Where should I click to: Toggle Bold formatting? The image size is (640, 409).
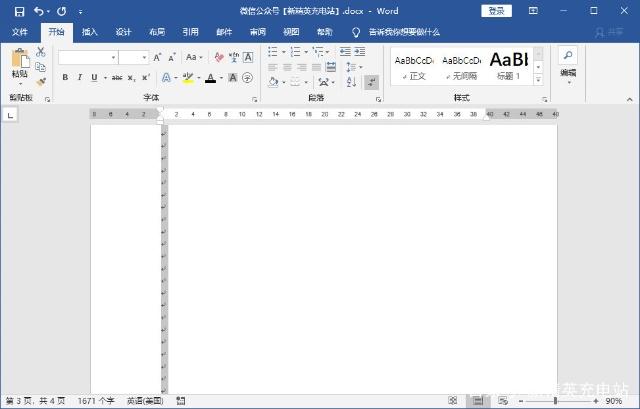point(65,77)
